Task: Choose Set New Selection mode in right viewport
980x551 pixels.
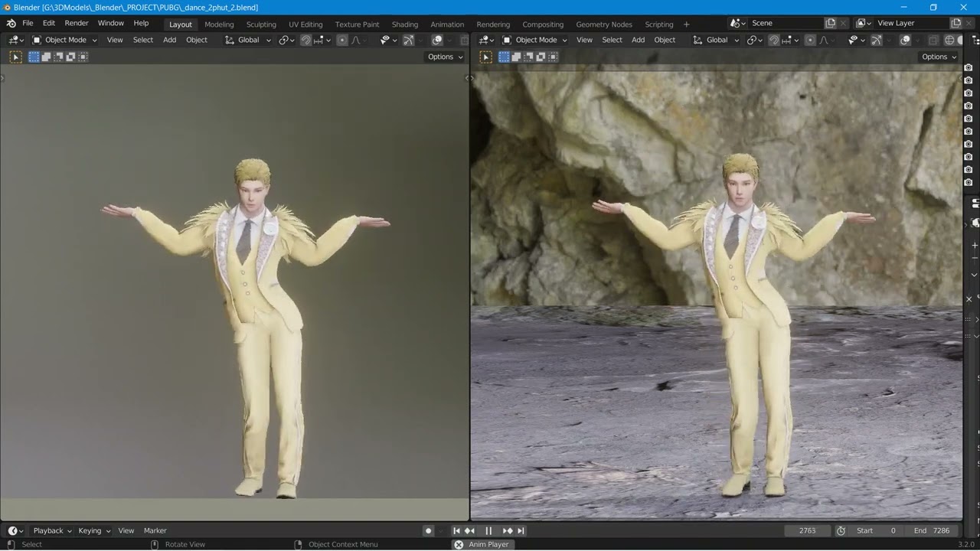Action: 504,57
